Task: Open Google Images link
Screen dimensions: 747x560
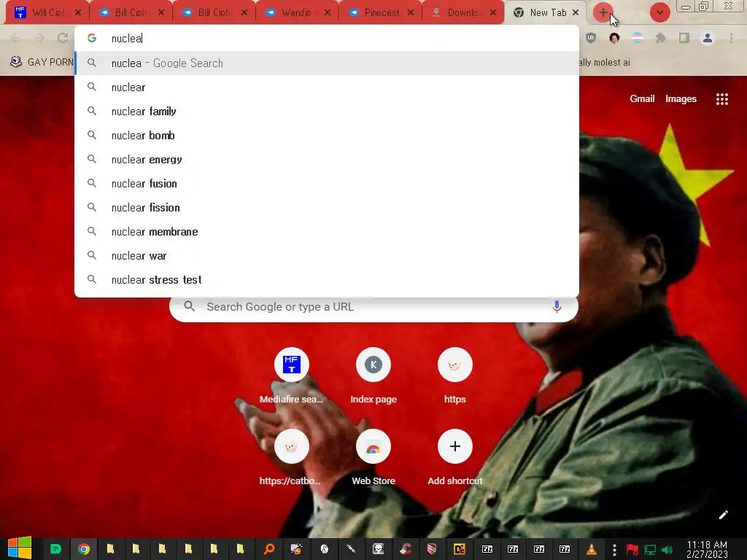Action: pos(681,98)
